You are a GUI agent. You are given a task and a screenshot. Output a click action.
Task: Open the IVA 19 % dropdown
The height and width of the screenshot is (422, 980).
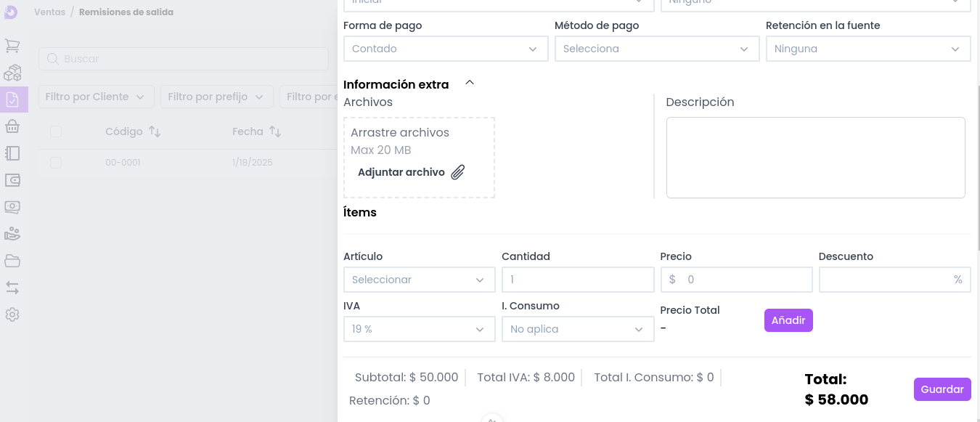[419, 329]
